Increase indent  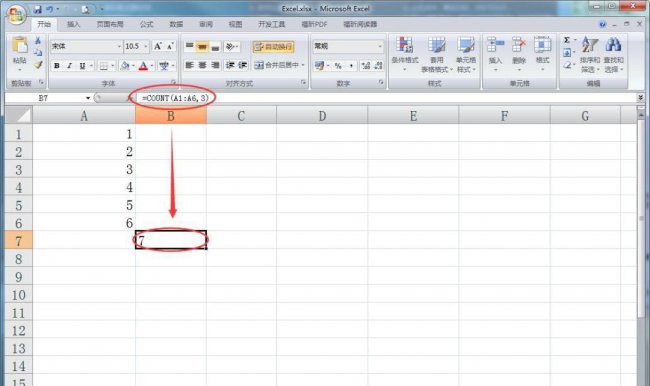(x=243, y=65)
